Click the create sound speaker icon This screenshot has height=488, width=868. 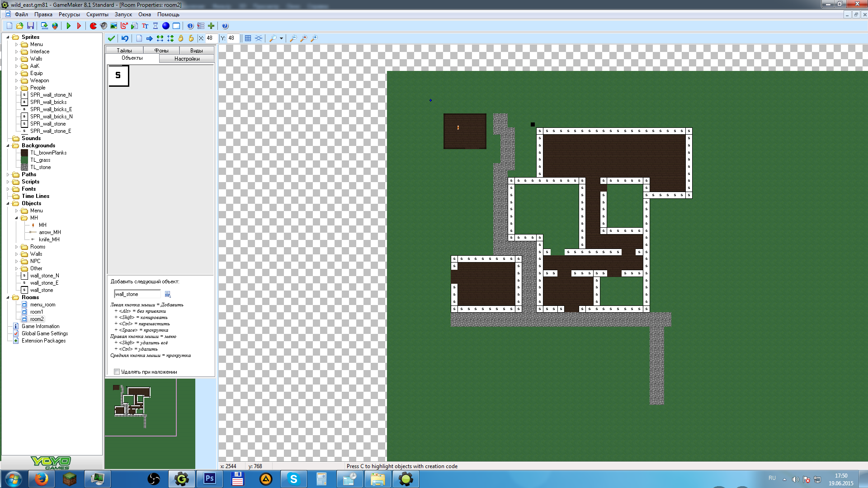104,26
